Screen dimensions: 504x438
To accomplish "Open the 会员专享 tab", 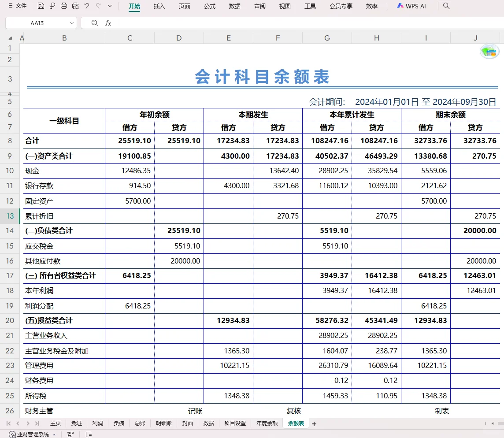I will tap(341, 6).
